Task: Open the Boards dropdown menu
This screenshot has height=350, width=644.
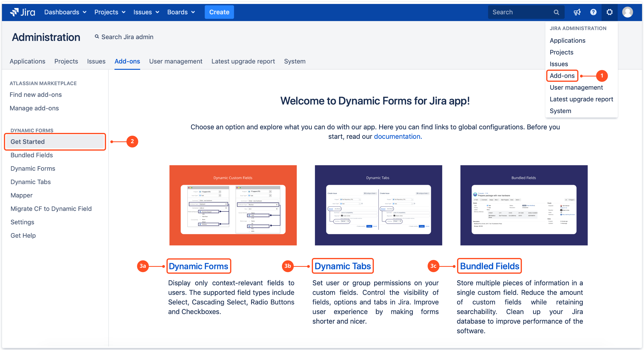Action: click(x=181, y=12)
